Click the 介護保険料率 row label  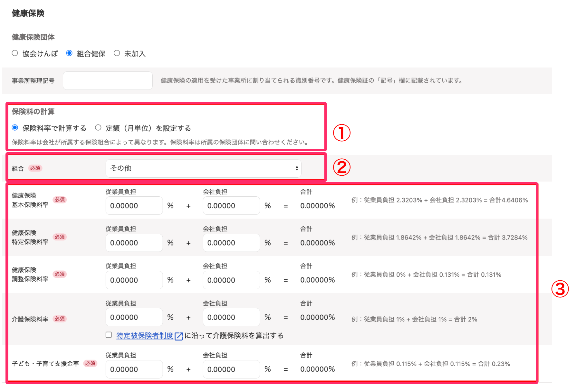(30, 319)
